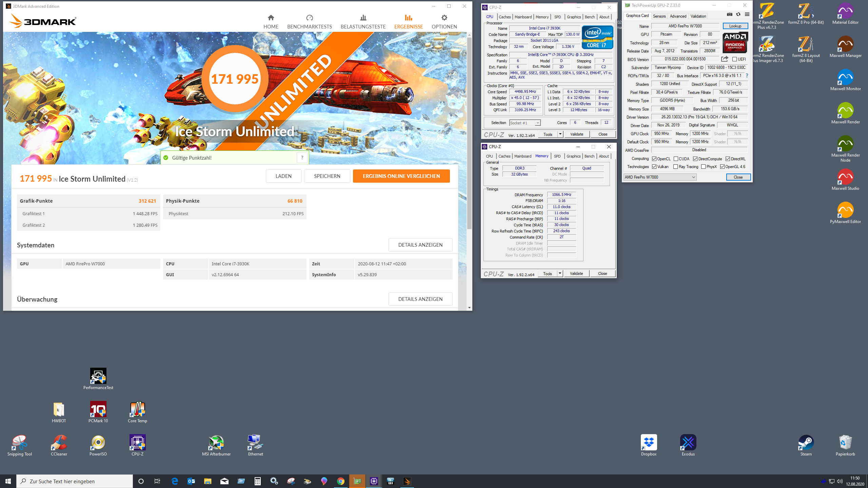Toggle the OpenGL 4.6 checkbox
868x488 pixels.
[722, 167]
